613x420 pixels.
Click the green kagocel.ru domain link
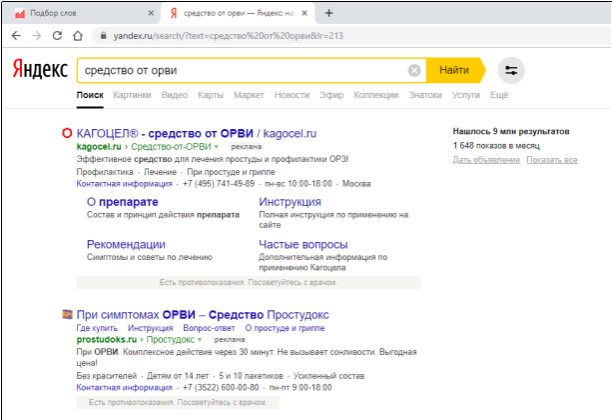99,147
